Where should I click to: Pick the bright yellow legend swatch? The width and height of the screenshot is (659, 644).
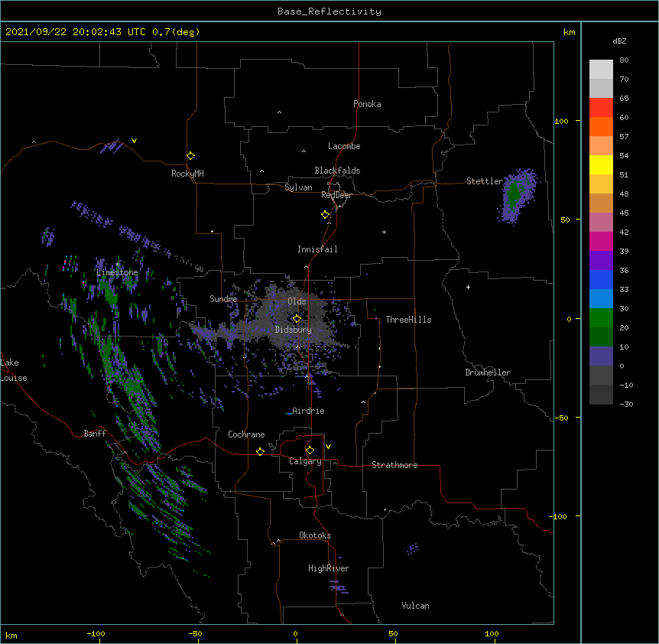pyautogui.click(x=601, y=164)
